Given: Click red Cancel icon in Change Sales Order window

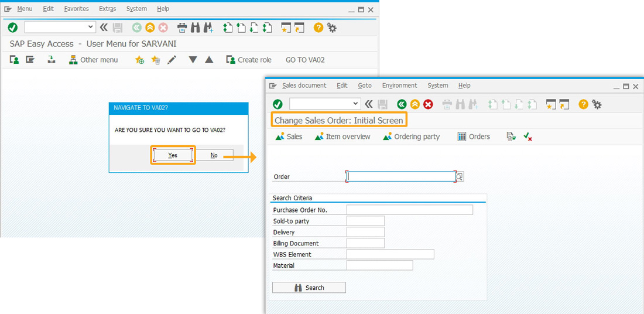Looking at the screenshot, I should click(428, 104).
